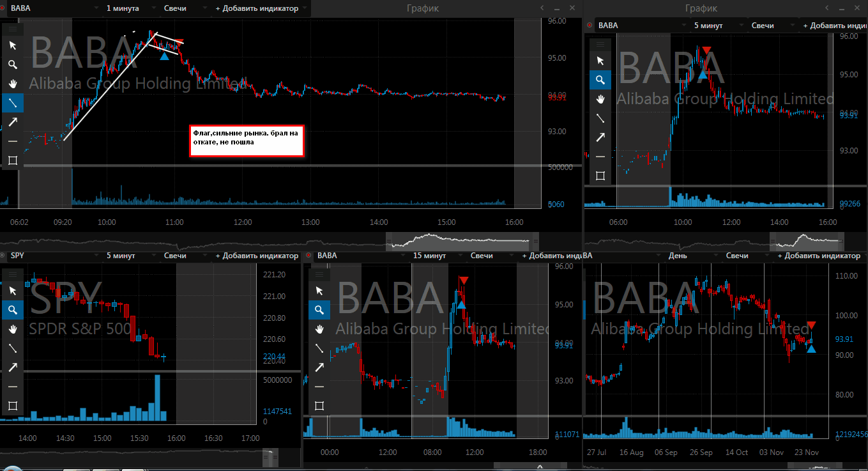Click the navigator range slider under the 1-minute chart

461,241
